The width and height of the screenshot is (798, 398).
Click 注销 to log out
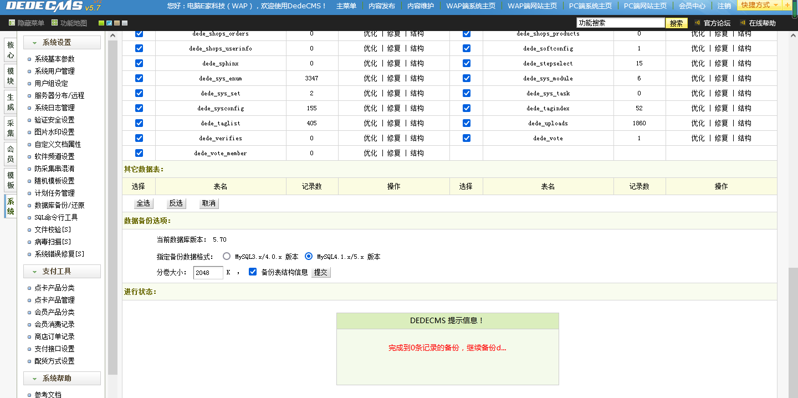click(724, 6)
